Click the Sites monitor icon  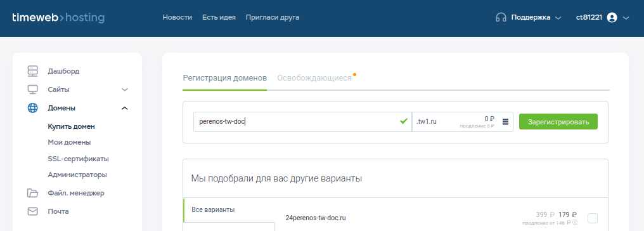pyautogui.click(x=32, y=89)
